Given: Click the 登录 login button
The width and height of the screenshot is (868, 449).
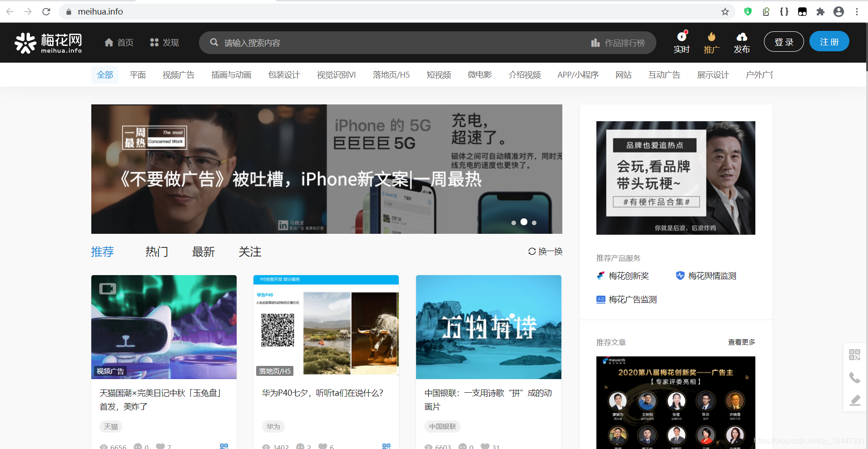Looking at the screenshot, I should tap(784, 42).
